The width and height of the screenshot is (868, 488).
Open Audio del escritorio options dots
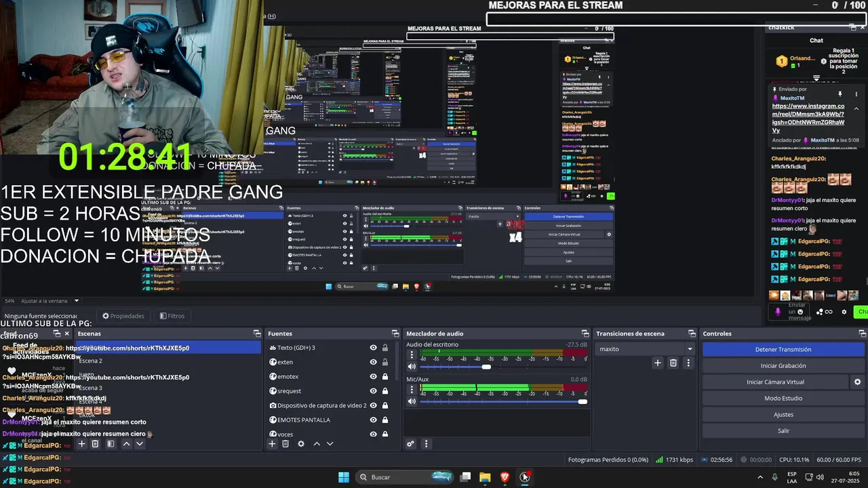(411, 355)
